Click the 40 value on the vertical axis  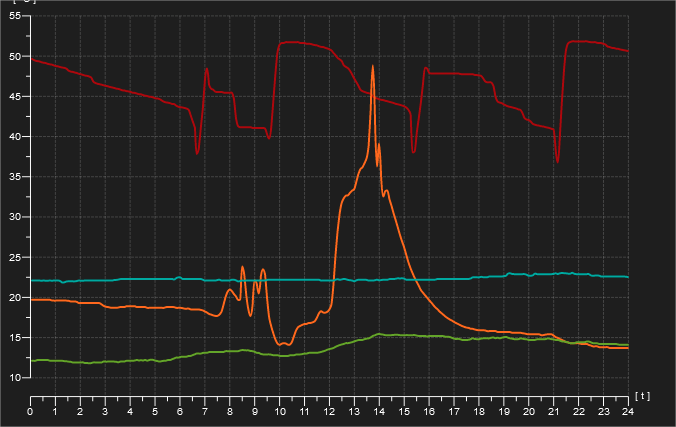point(15,137)
